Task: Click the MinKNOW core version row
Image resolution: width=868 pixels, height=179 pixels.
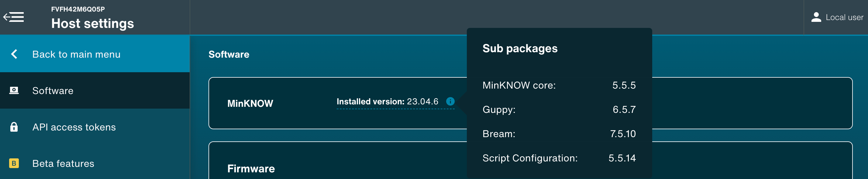Action: tap(559, 86)
